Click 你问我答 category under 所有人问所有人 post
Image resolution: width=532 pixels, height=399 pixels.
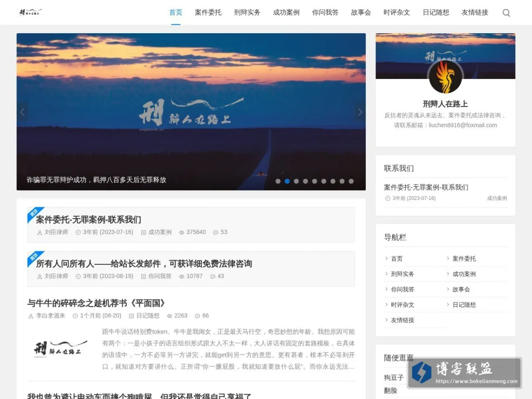tap(160, 276)
